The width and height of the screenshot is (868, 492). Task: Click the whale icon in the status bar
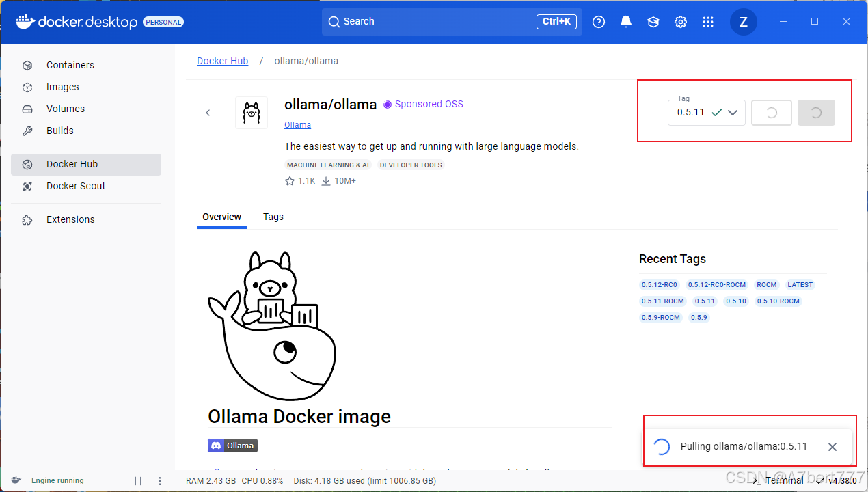tap(16, 480)
